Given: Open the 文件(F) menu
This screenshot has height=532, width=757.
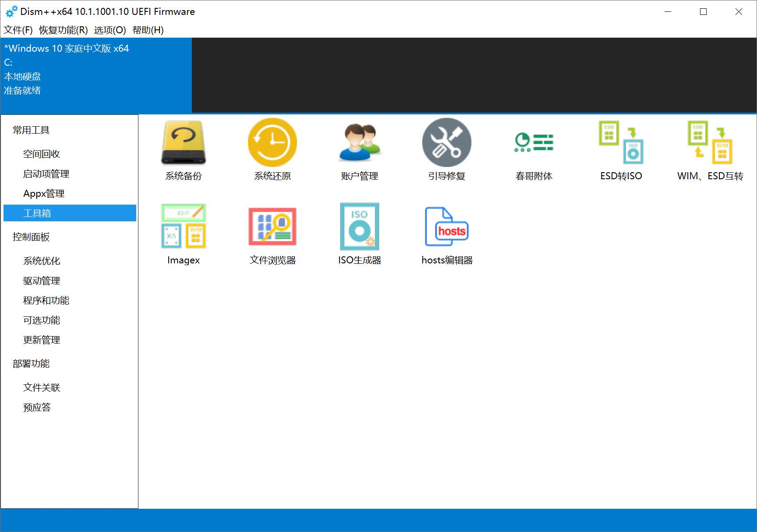Looking at the screenshot, I should (18, 30).
